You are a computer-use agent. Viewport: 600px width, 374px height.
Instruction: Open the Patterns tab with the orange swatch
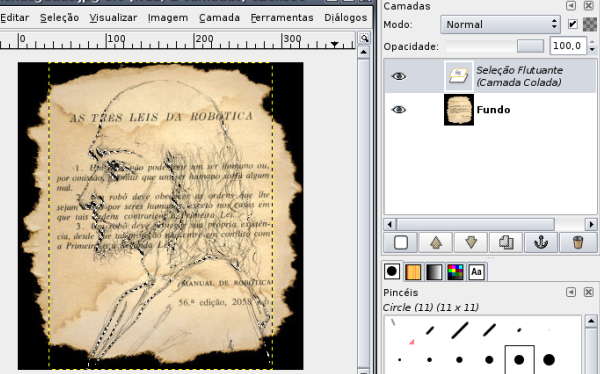(x=413, y=272)
